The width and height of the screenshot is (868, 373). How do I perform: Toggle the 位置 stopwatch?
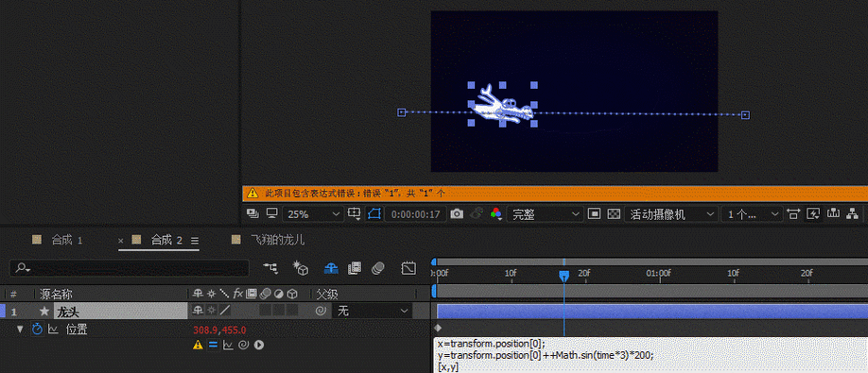click(x=37, y=330)
